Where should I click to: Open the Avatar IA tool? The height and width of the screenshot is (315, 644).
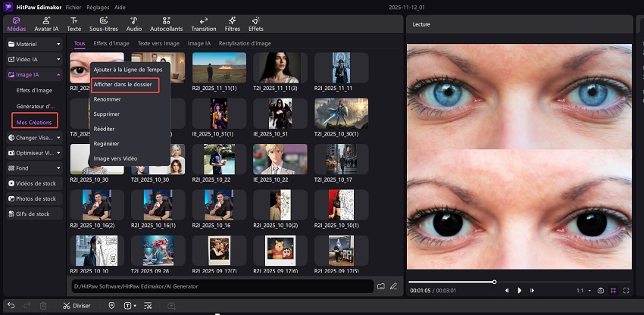coord(46,25)
